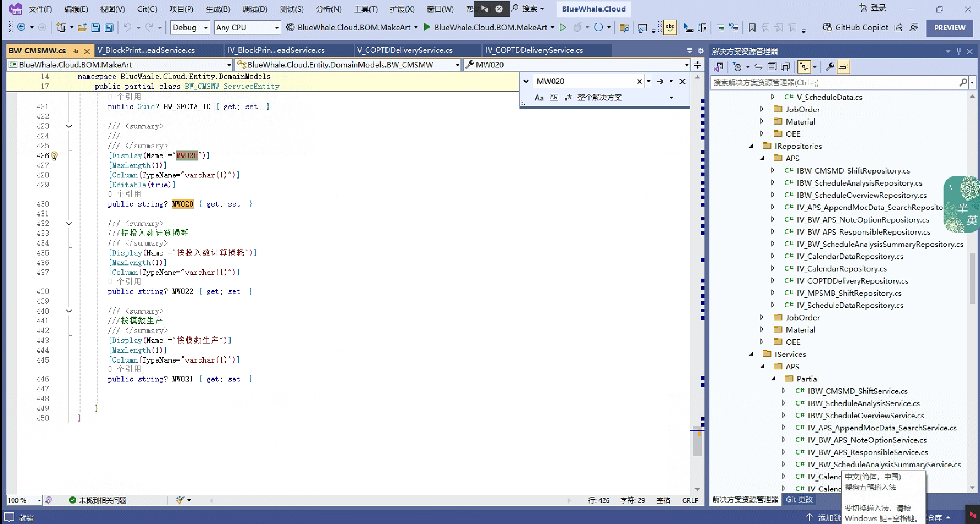The height and width of the screenshot is (524, 980).
Task: Toggle a bookmark with the bookmark icon
Action: [752, 28]
